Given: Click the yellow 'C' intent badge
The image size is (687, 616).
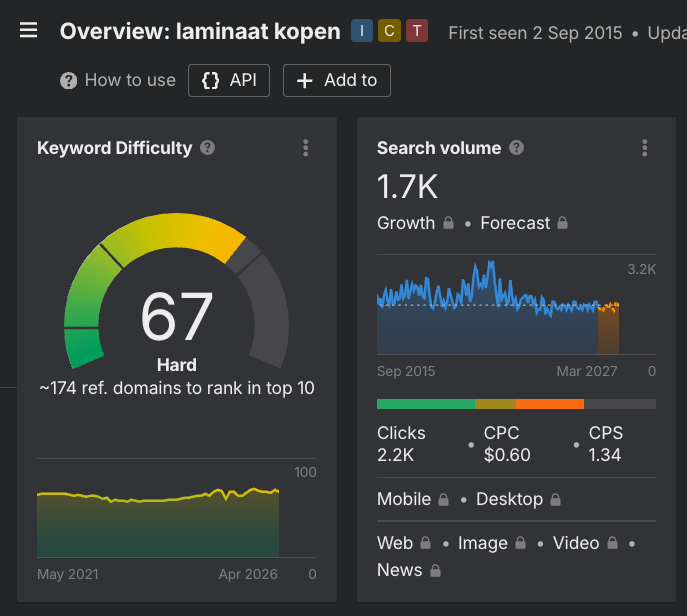Looking at the screenshot, I should 389,31.
